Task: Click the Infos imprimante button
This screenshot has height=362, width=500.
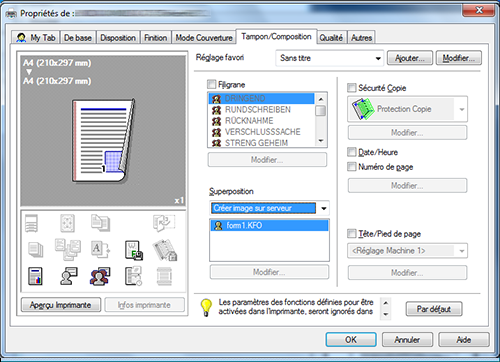Action: click(144, 305)
